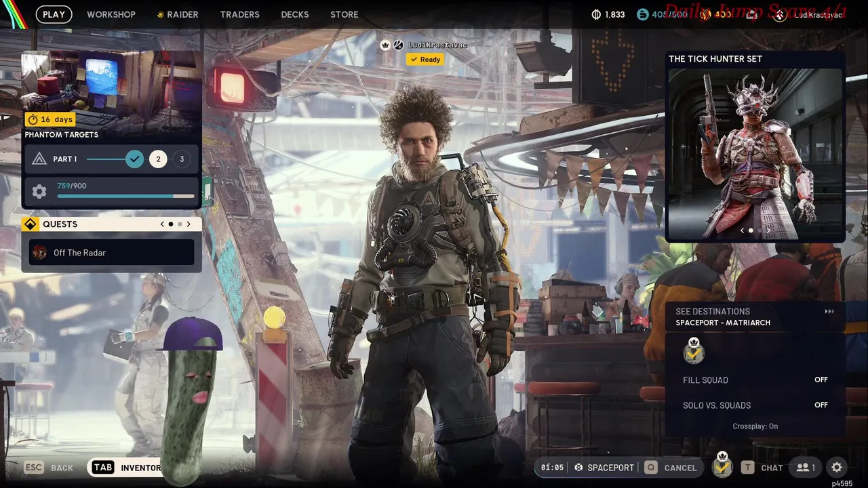Click The Tick Hunter Set title
This screenshot has width=868, height=488.
click(x=715, y=59)
